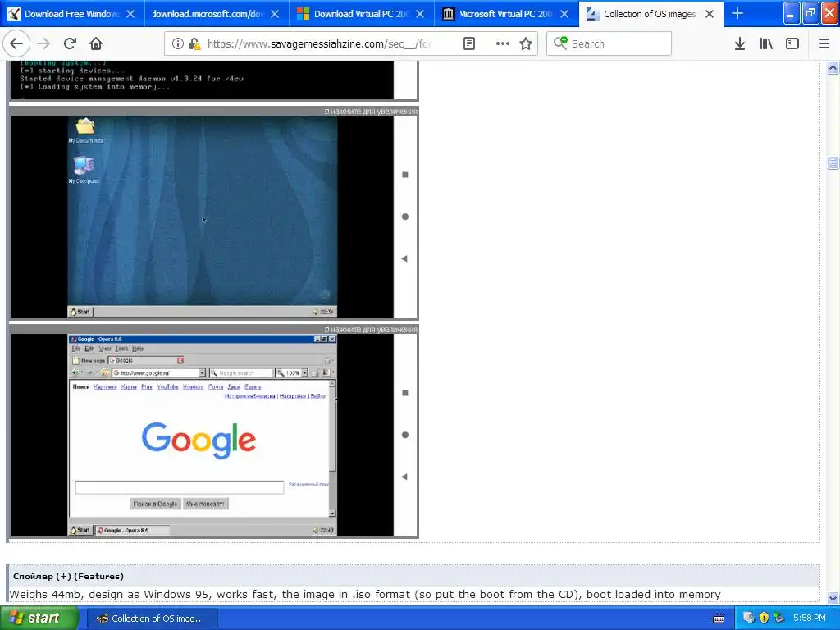Open the security shield tray icon

click(764, 619)
